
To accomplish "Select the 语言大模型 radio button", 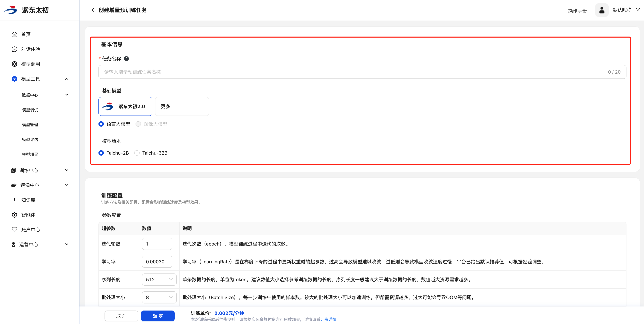I will pyautogui.click(x=101, y=124).
